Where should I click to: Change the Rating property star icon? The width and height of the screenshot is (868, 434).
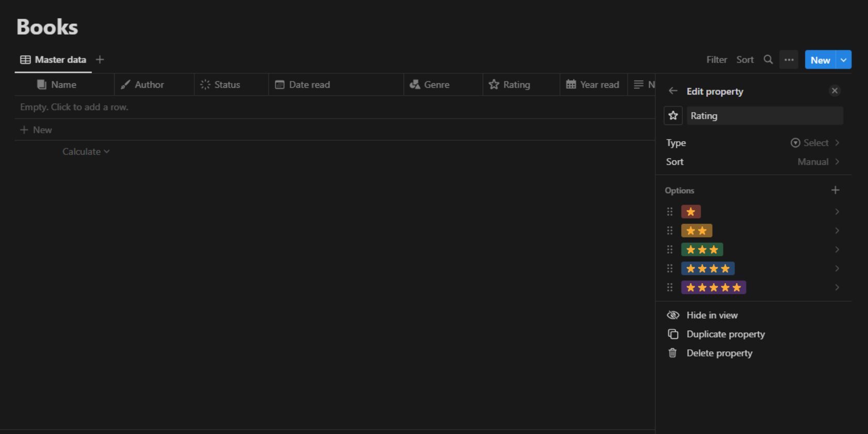(673, 116)
